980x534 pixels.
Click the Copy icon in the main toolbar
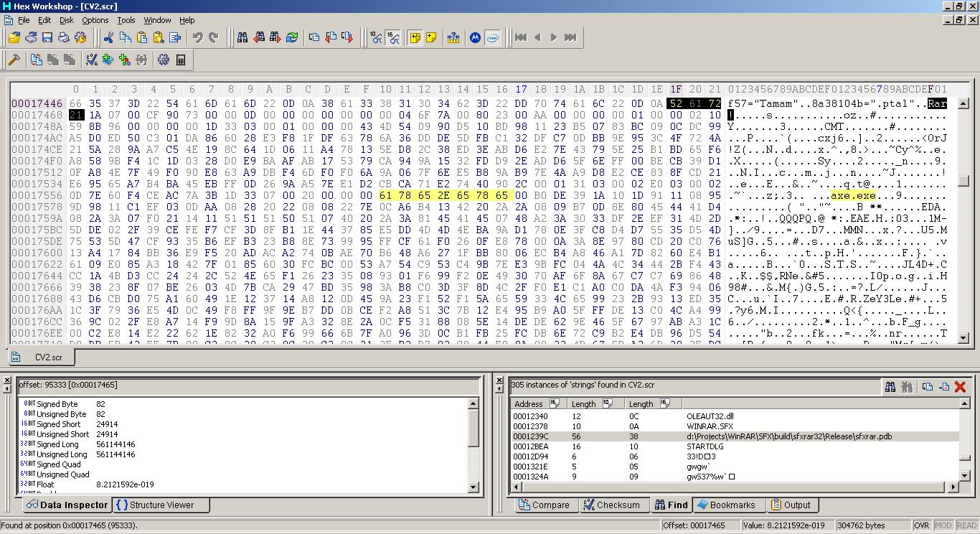pyautogui.click(x=126, y=37)
